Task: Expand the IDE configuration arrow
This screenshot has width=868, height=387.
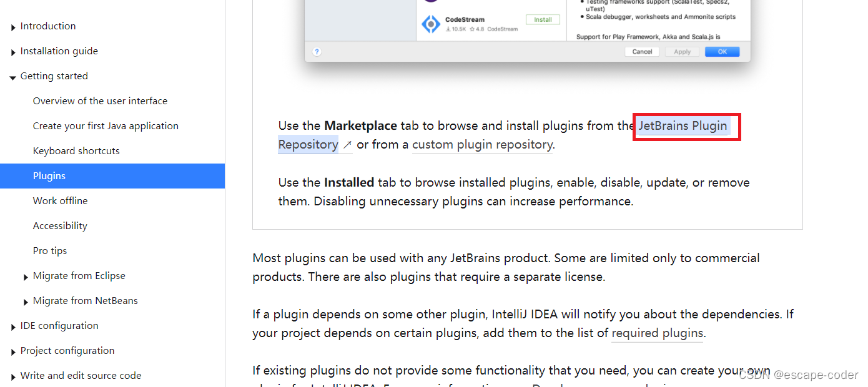Action: point(13,326)
